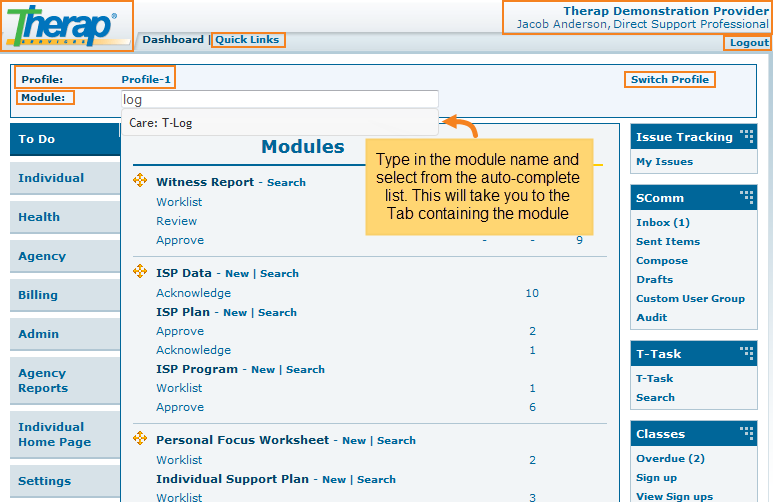
Task: Click the count 10 beside Acknowledge
Action: tap(532, 293)
